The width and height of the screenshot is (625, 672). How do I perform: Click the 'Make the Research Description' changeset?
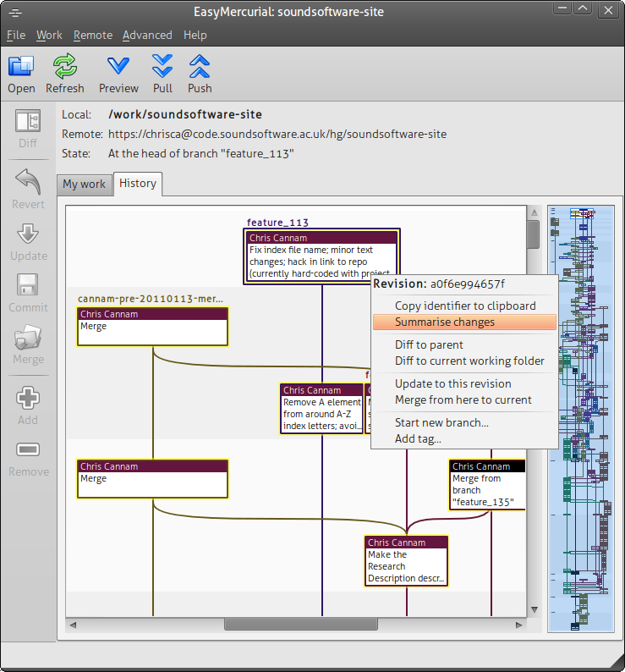(x=406, y=561)
